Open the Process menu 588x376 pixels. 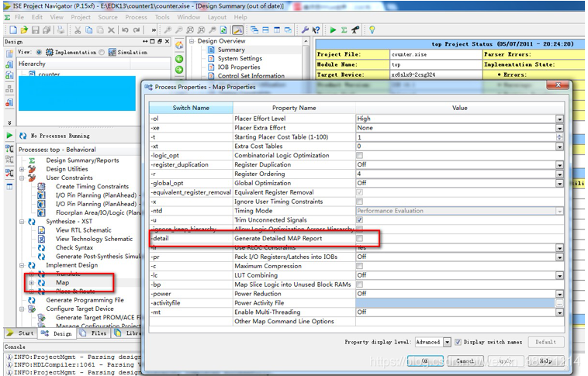coord(136,17)
